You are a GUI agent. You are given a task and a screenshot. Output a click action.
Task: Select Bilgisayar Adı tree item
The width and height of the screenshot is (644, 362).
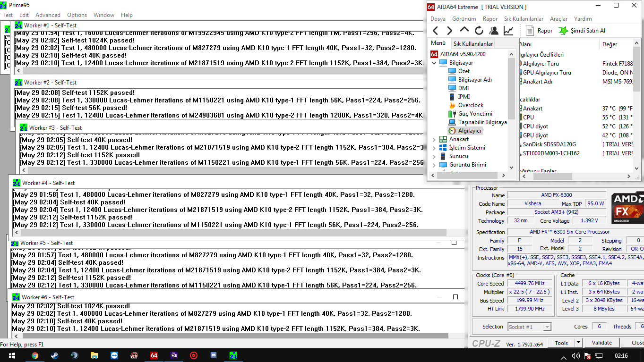coord(475,80)
